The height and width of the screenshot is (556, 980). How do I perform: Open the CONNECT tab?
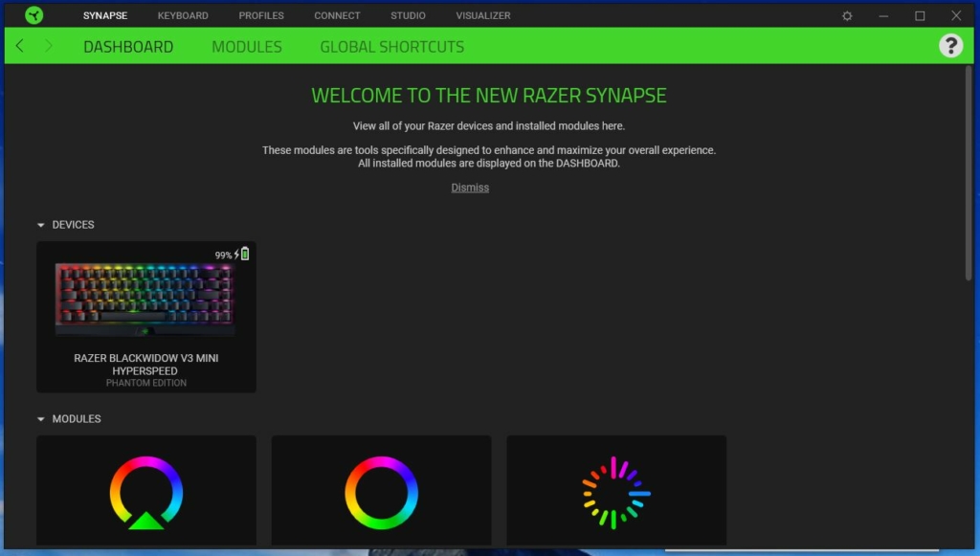pos(337,15)
